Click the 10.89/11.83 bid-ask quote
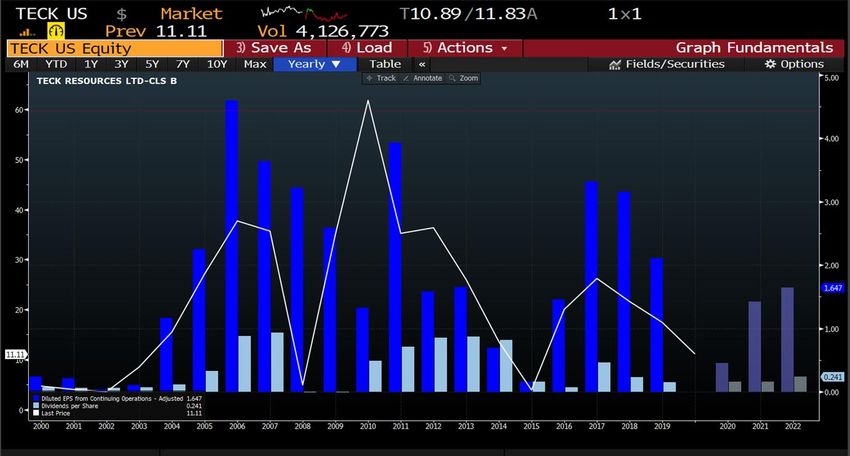Image resolution: width=850 pixels, height=456 pixels. (x=469, y=14)
